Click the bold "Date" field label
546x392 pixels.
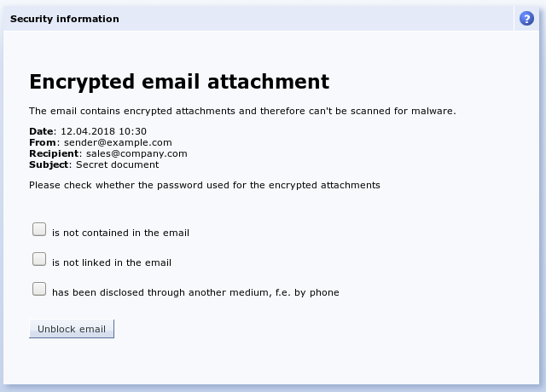pos(42,131)
